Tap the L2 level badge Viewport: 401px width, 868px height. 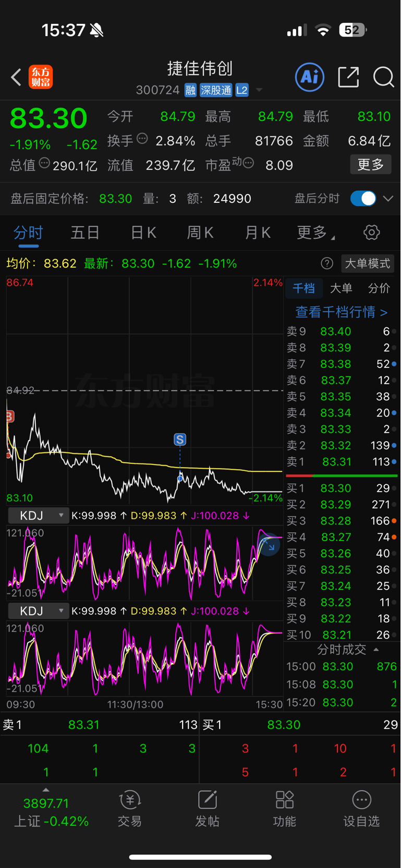tap(242, 90)
